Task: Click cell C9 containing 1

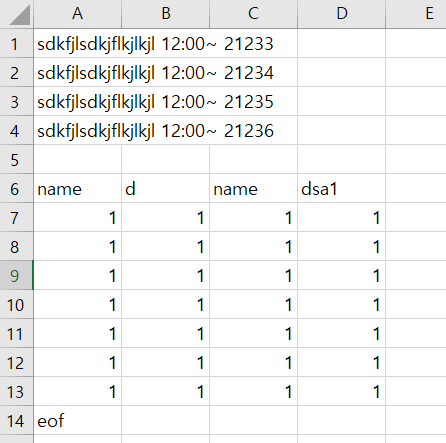Action: [253, 276]
